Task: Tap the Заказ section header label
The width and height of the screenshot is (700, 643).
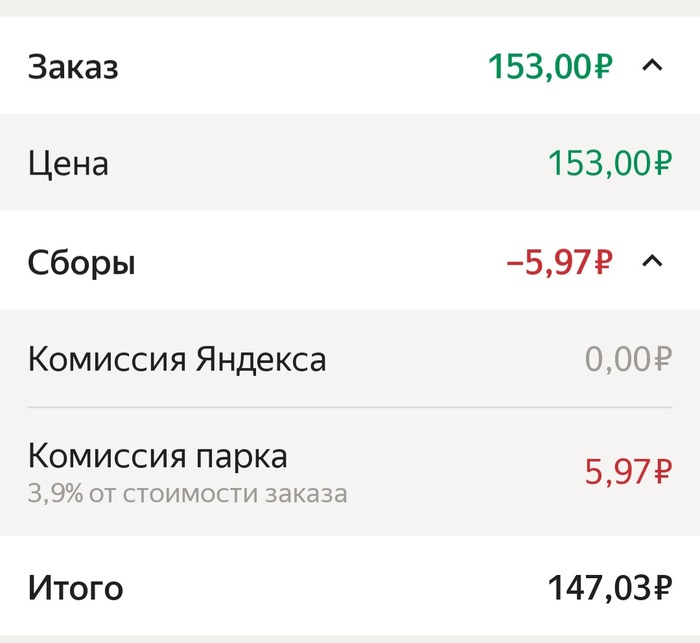Action: coord(73,68)
